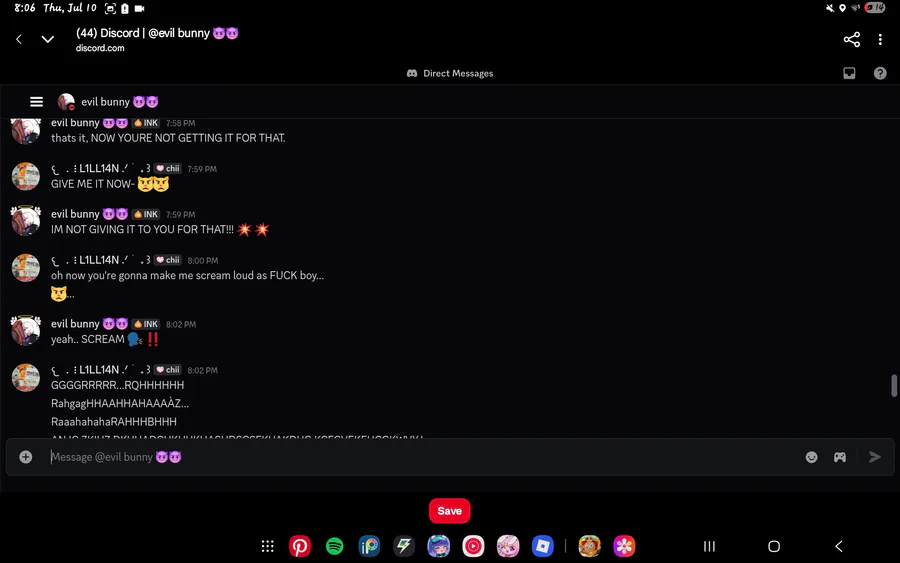
Task: Focus the Message @evil bunny input field
Action: click(x=422, y=457)
